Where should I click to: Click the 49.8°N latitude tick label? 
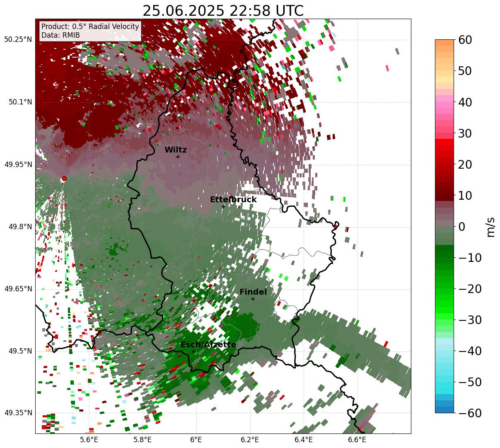[20, 227]
